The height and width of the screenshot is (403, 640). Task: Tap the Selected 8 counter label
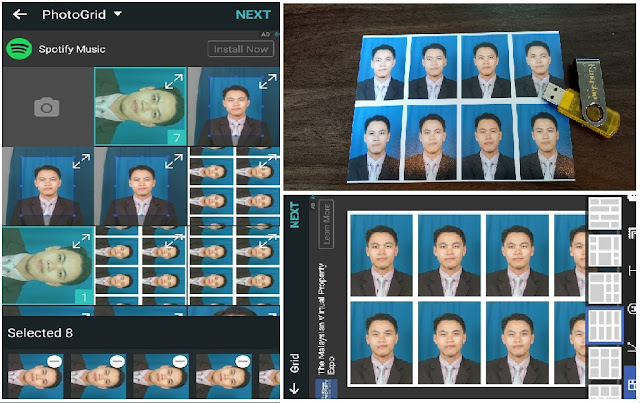(x=40, y=333)
